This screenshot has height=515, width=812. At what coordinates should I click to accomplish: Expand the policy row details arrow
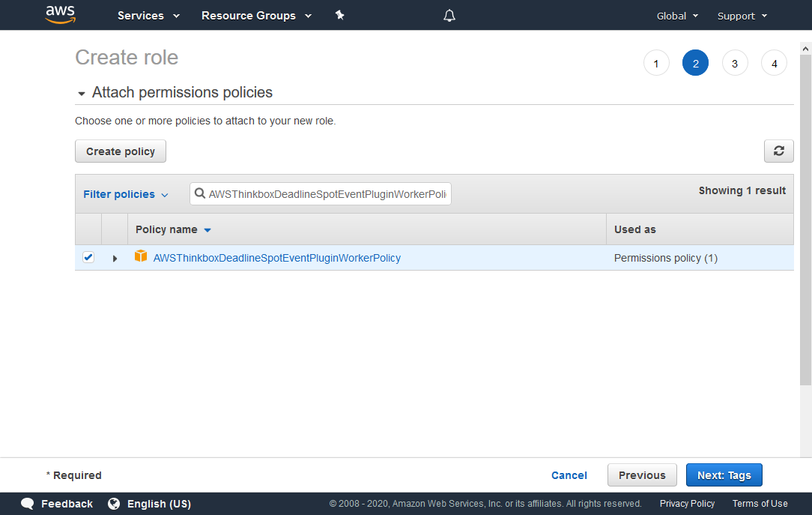[x=115, y=258]
